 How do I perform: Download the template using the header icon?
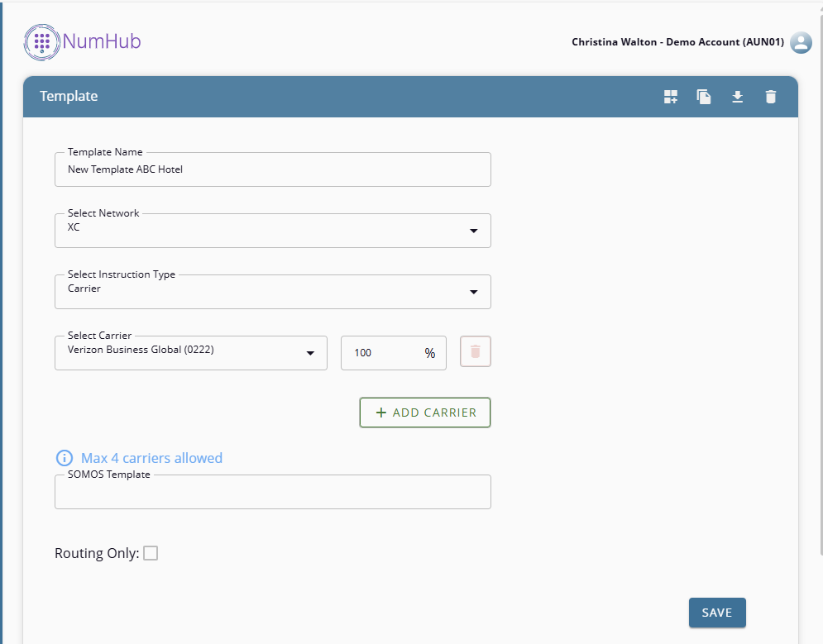click(x=737, y=97)
